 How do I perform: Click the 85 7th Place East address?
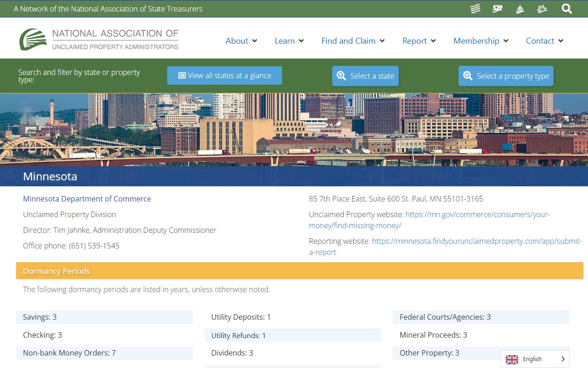coord(396,199)
